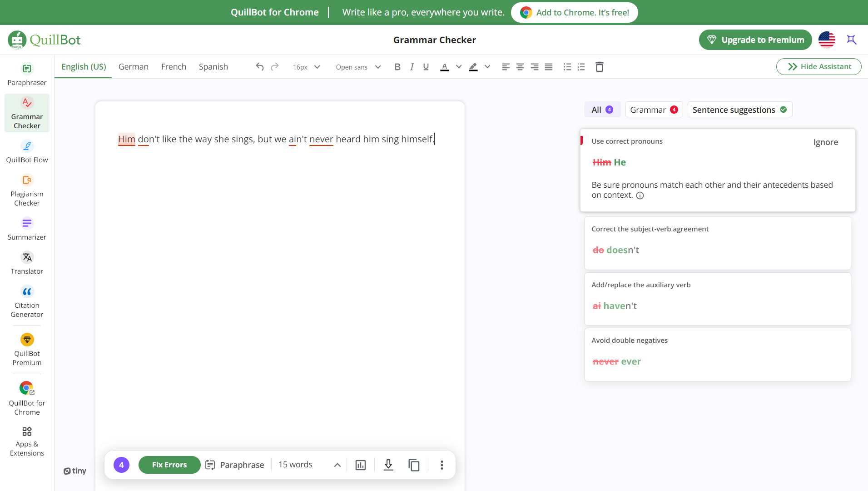
Task: Toggle underline formatting
Action: 426,67
